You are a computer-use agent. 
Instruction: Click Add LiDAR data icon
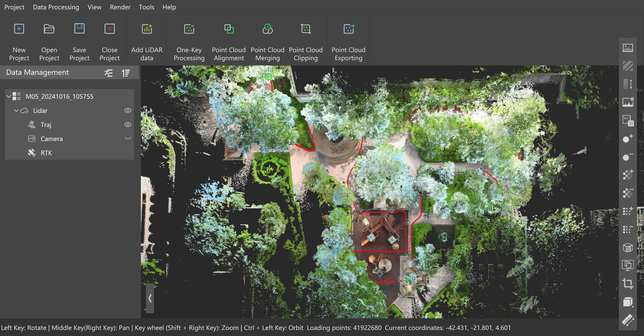pos(147,29)
